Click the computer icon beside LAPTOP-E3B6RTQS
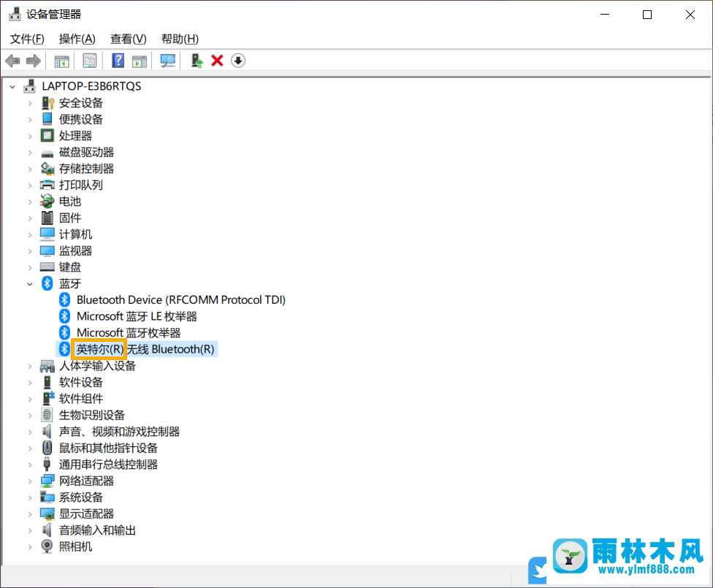This screenshot has height=588, width=713. [x=29, y=85]
